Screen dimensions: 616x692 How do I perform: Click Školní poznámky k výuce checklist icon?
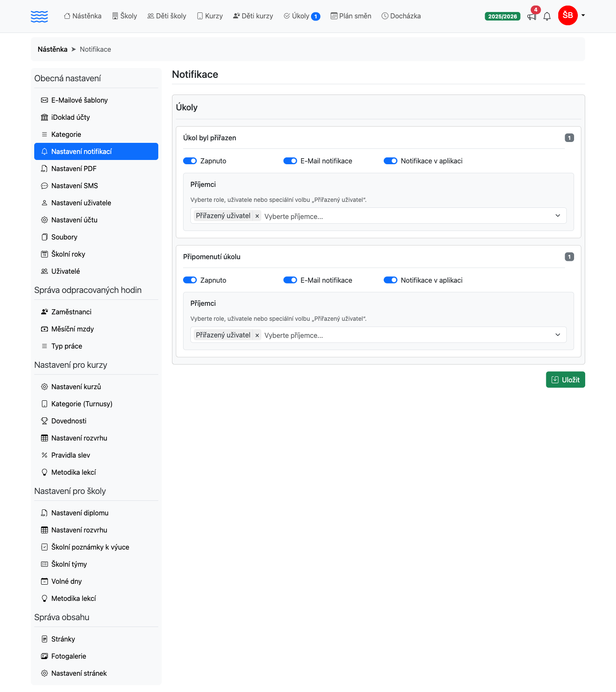click(x=44, y=547)
